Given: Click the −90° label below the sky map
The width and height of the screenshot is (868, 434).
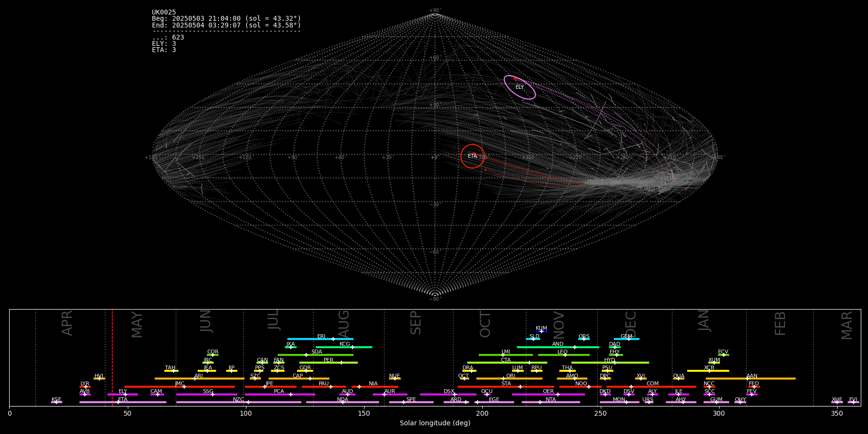Looking at the screenshot, I should pos(435,299).
